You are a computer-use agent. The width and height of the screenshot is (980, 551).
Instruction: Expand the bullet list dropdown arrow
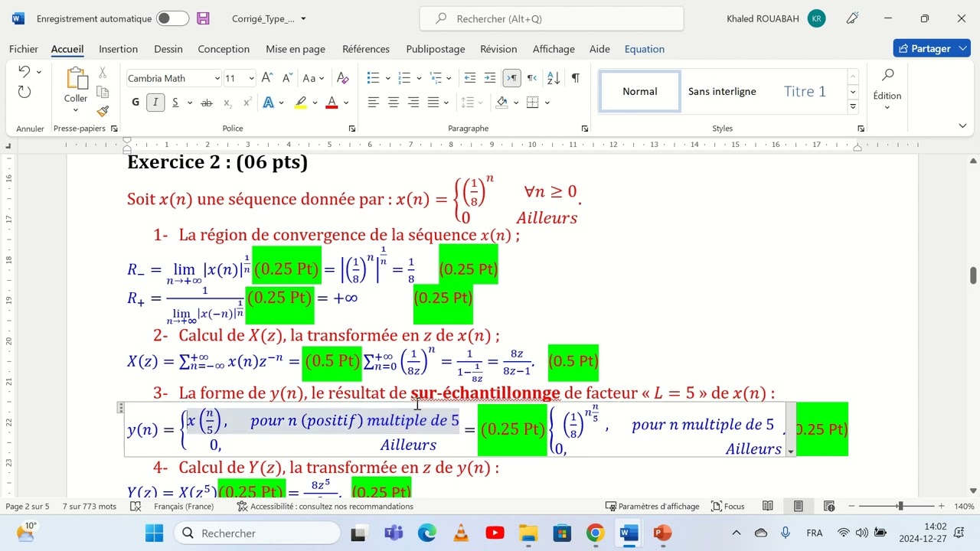point(387,78)
